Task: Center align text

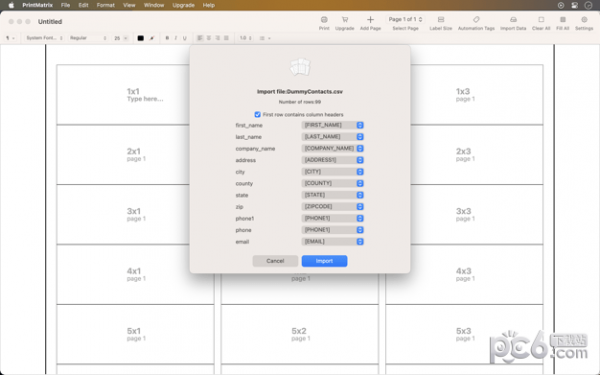Action: pos(209,38)
